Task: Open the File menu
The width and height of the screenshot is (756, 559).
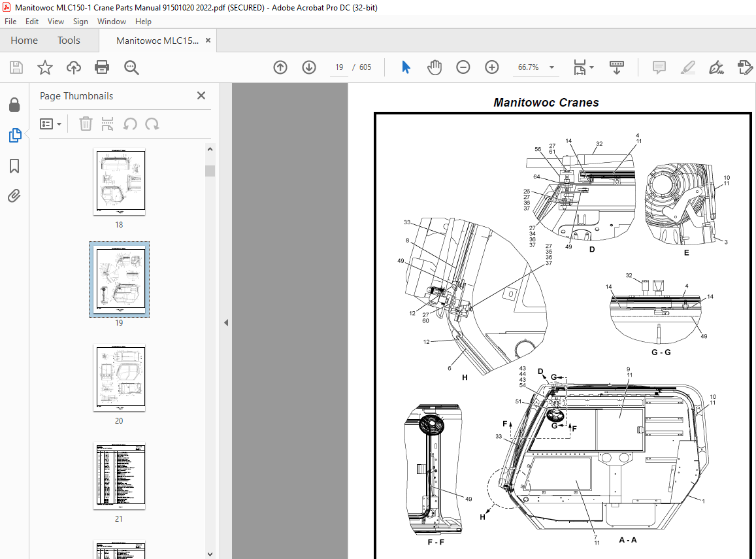Action: pos(10,21)
